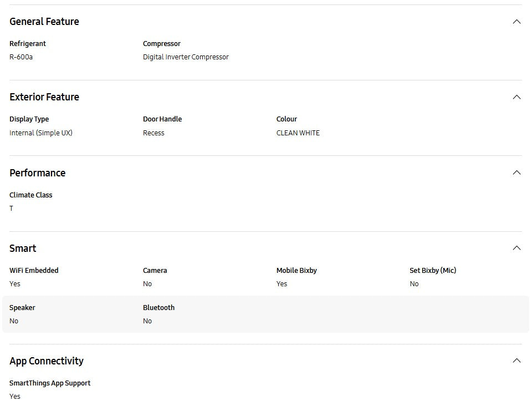Click the Exterior Feature heading text
Viewport: 532px width, 411px height.
[44, 97]
